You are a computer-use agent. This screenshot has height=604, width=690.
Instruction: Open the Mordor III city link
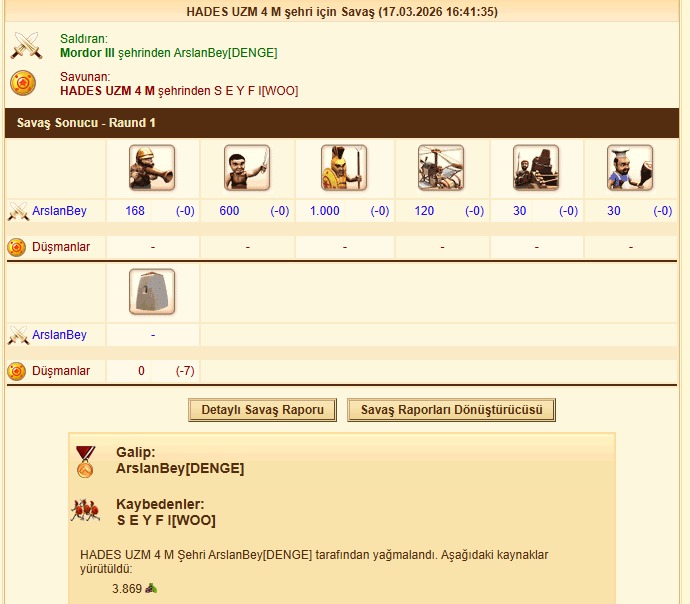[x=87, y=53]
